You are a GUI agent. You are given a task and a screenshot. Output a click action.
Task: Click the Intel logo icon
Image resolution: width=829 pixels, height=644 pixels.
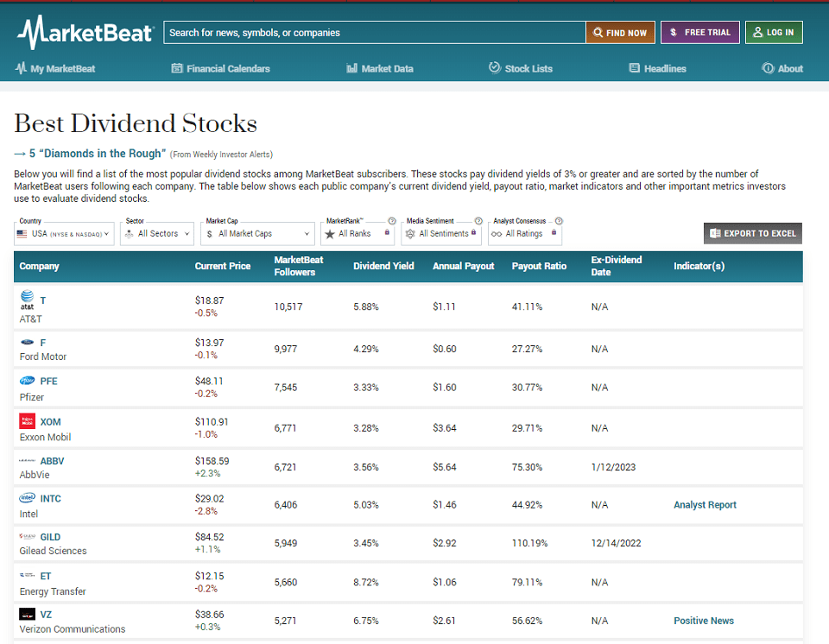[27, 497]
